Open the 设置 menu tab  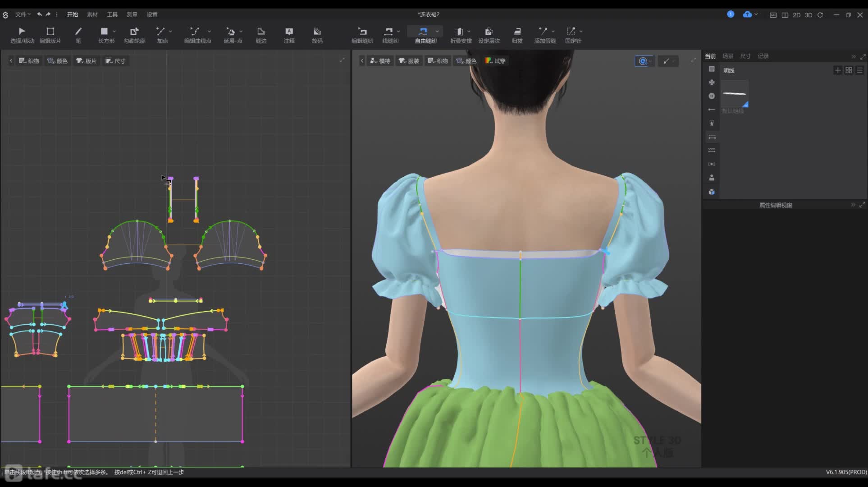pos(152,14)
